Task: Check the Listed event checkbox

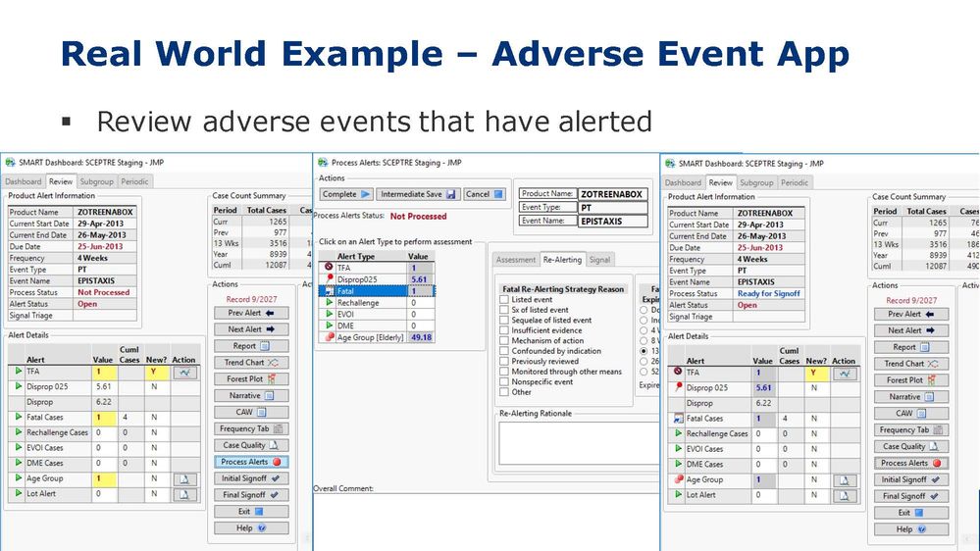Action: click(504, 299)
